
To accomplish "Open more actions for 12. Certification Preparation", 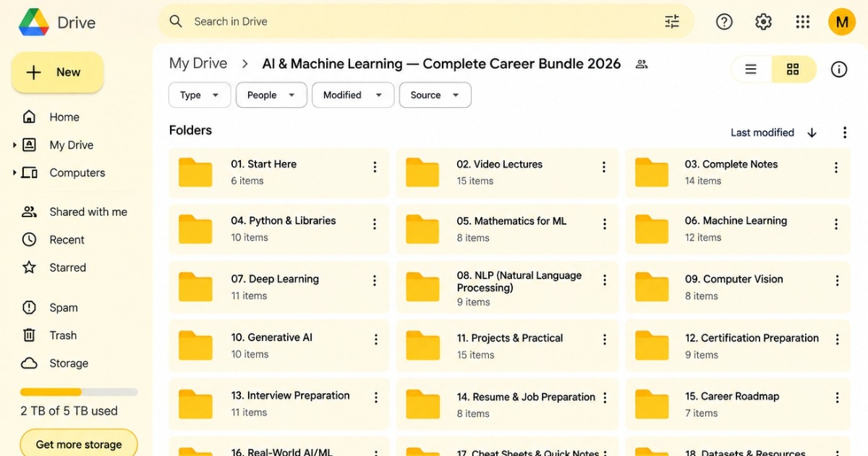I will click(x=837, y=339).
